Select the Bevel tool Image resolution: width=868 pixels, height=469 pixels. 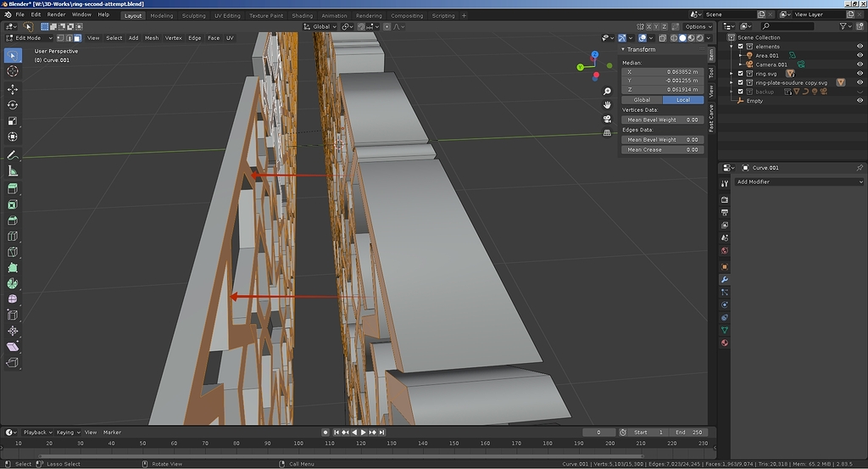13,221
